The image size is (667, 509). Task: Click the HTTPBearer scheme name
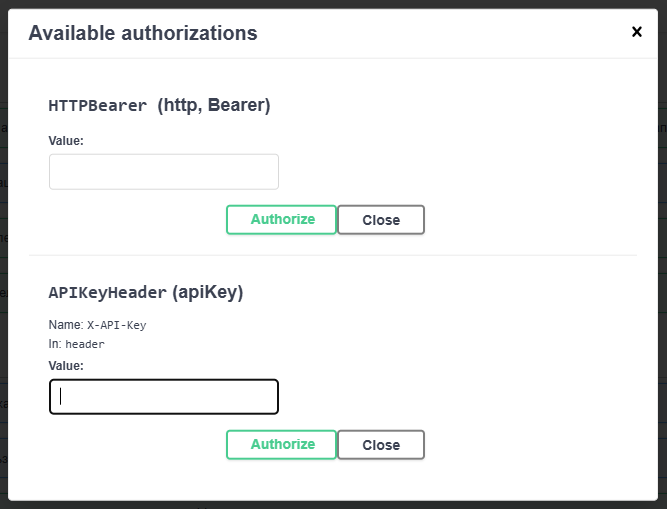click(x=98, y=105)
